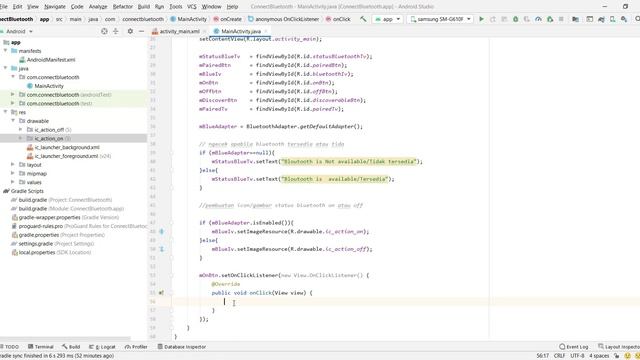Image resolution: width=640 pixels, height=360 pixels.
Task: Collapse the drawable folder
Action: tap(13, 121)
